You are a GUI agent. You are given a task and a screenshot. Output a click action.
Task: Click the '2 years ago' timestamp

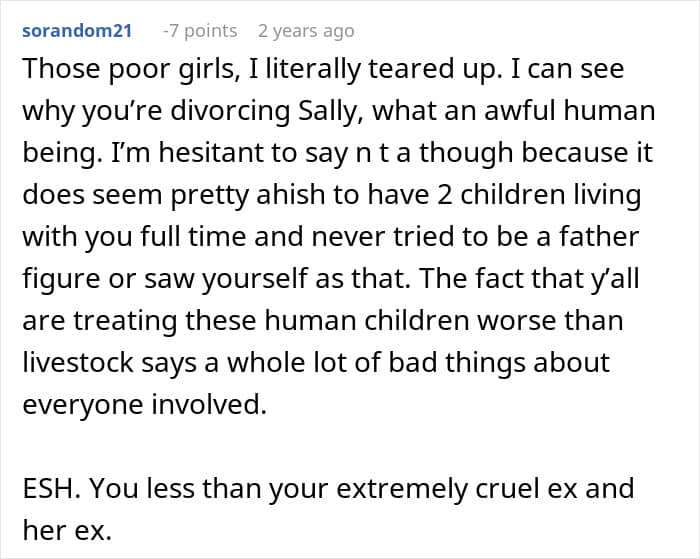point(306,31)
